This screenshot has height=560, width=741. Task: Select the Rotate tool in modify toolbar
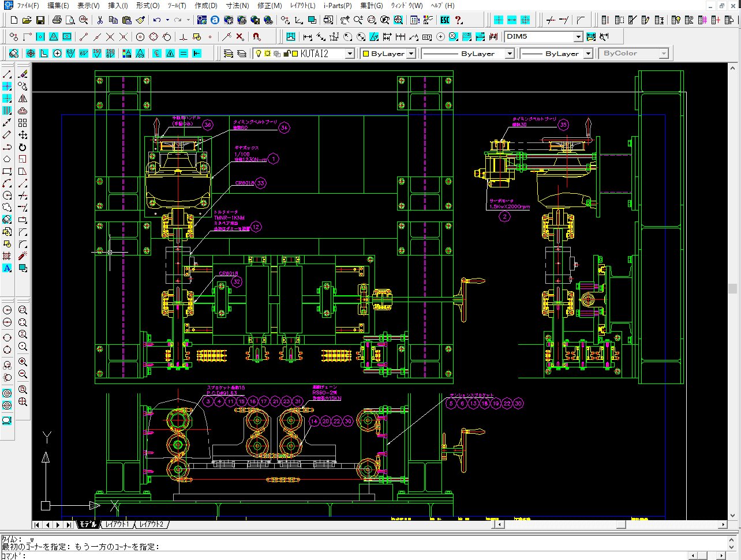click(x=23, y=147)
